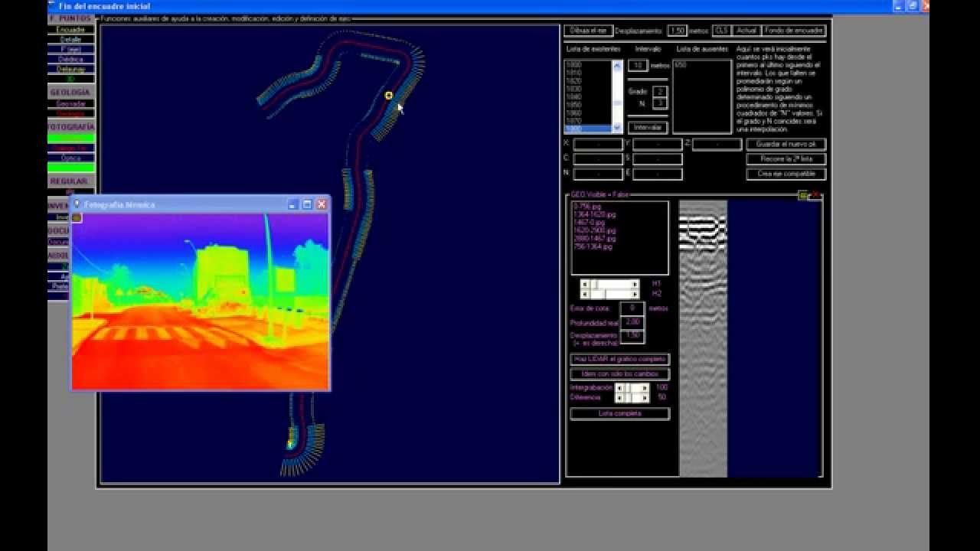Click the Grado value field
Image resolution: width=980 pixels, height=551 pixels.
(x=660, y=92)
